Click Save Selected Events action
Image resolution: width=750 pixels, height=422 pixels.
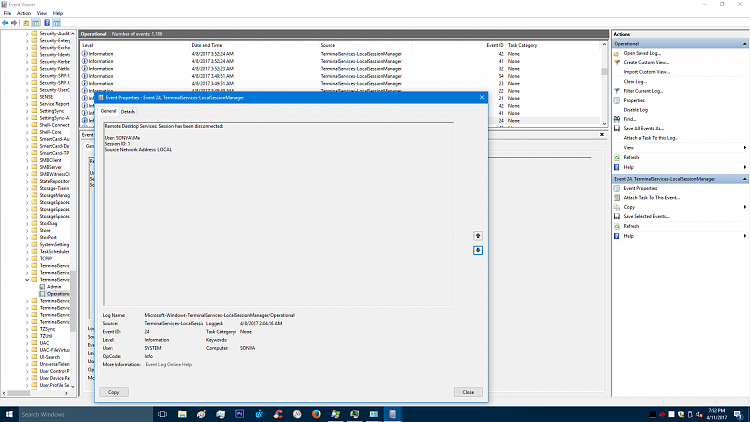click(646, 216)
